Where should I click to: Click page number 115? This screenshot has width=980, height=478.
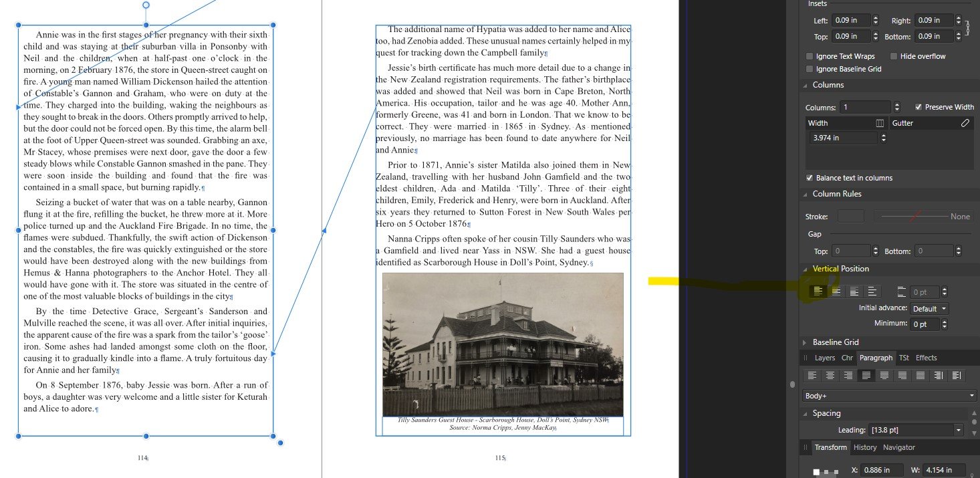click(x=500, y=458)
